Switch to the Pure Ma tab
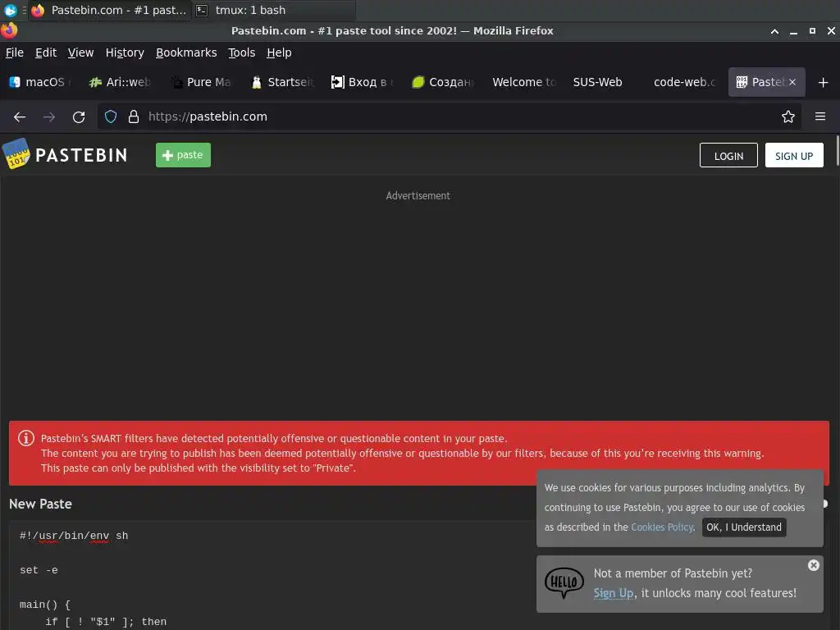Screen dimensions: 840x630 [203, 82]
